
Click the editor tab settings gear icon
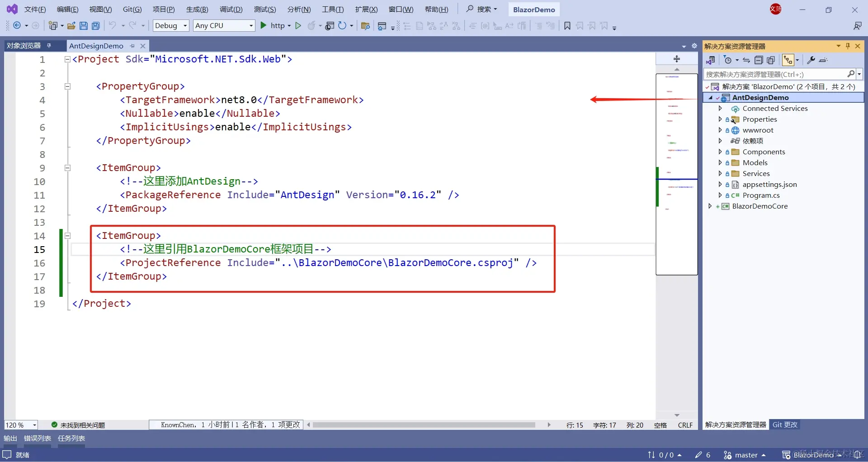(x=694, y=46)
